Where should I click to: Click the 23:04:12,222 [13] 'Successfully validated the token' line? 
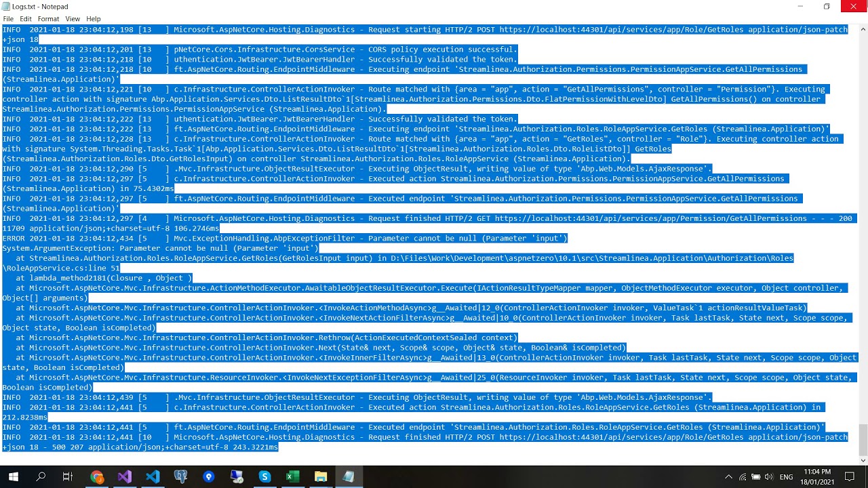pyautogui.click(x=260, y=119)
